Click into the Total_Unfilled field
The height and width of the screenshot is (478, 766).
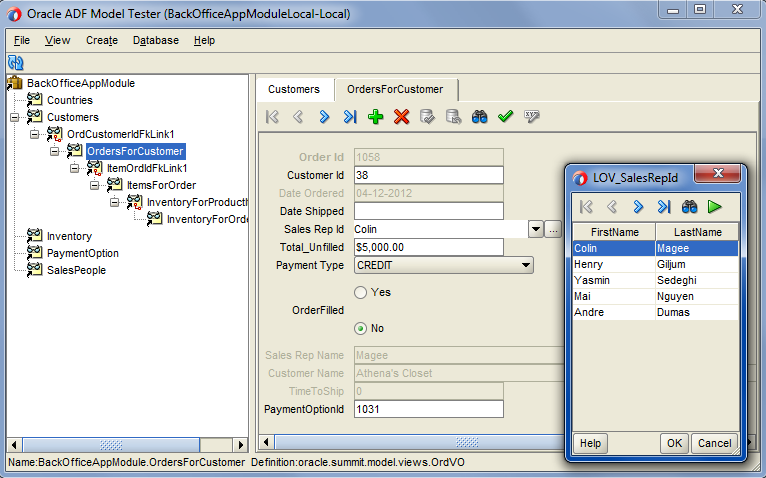(428, 247)
